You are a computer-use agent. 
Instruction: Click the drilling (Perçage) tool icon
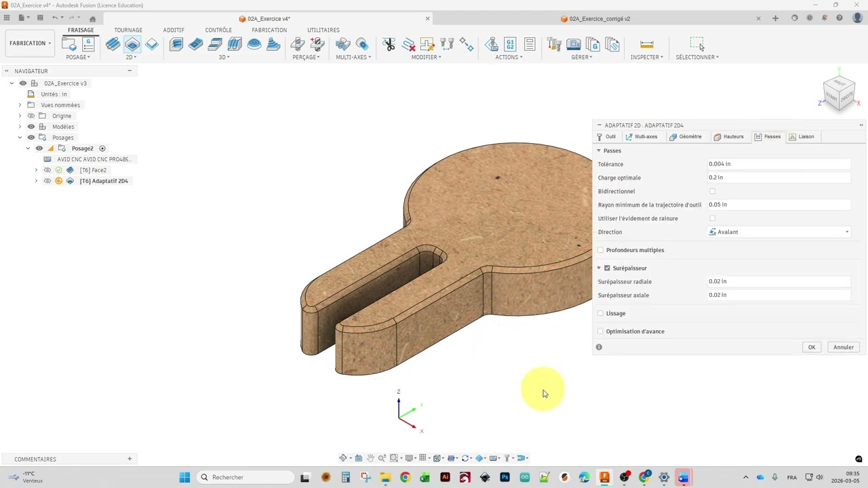click(298, 44)
